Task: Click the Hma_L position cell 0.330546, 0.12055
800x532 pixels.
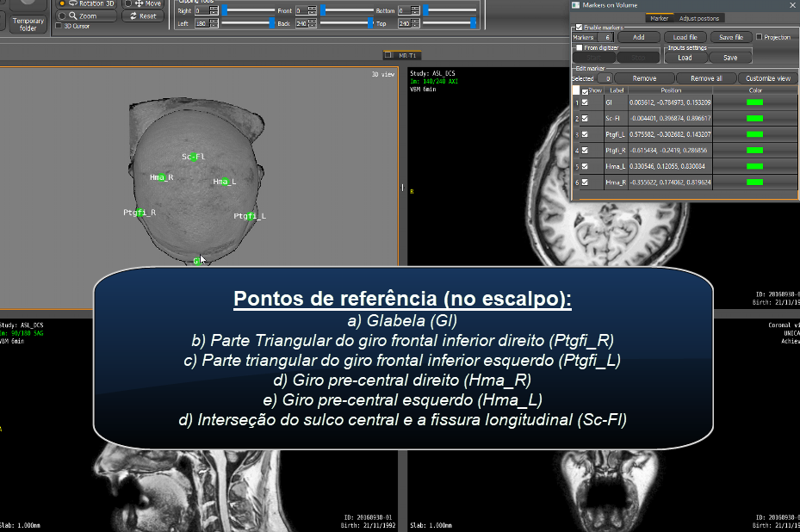Action: [670, 166]
